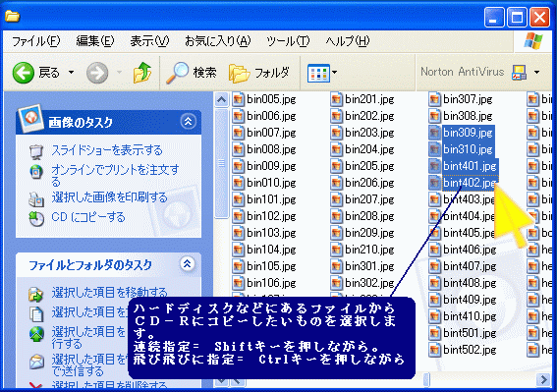This screenshot has width=557, height=392.
Task: Open the Views dropdown arrow
Action: tap(334, 73)
